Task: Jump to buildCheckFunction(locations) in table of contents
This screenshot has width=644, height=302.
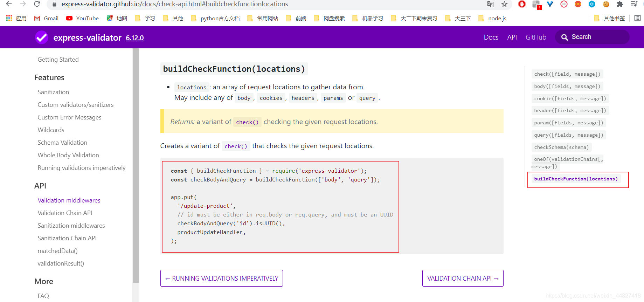Action: tap(576, 179)
